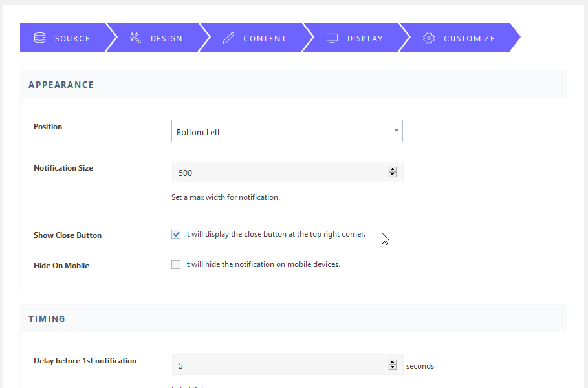Click the increment arrow on Notification Size
Image resolution: width=588 pixels, height=388 pixels.
click(x=392, y=169)
